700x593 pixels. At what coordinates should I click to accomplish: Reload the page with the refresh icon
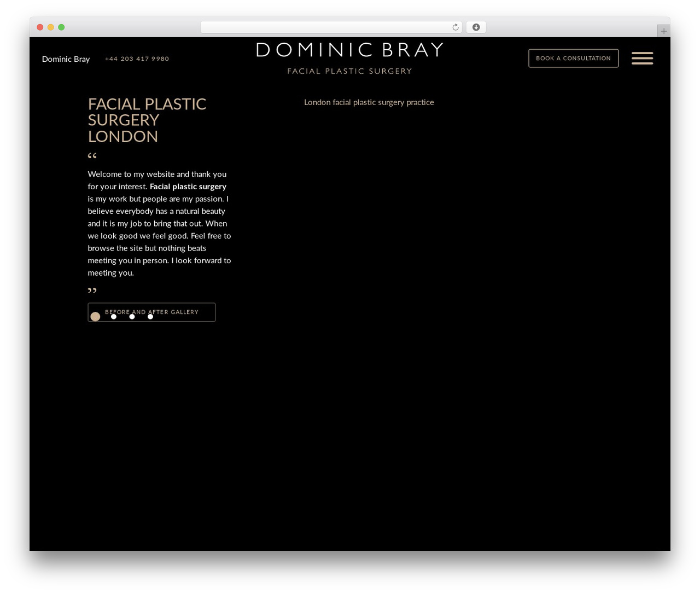coord(456,27)
